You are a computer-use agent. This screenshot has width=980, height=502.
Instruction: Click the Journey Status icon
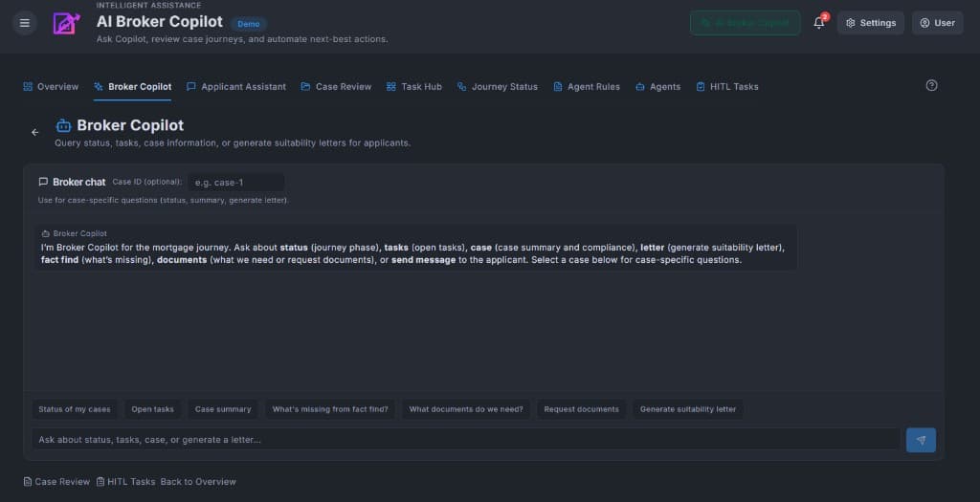coord(462,87)
